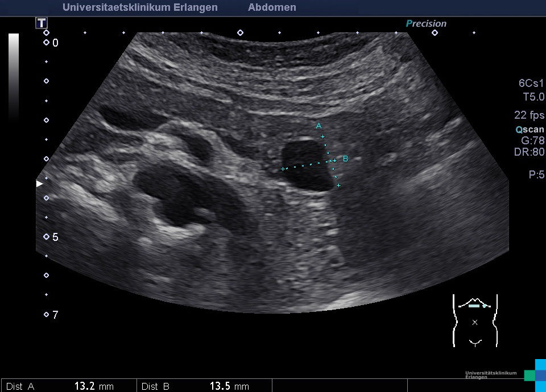The image size is (546, 392).
Task: Click the Universitätsklinikum Erlangen logo squares
Action: pyautogui.click(x=537, y=374)
